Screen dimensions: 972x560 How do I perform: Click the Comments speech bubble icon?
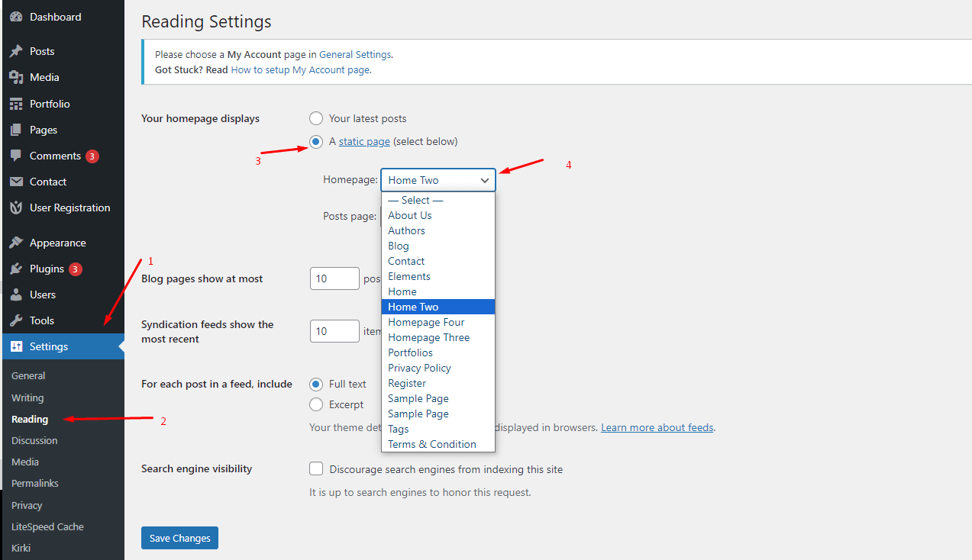click(16, 156)
